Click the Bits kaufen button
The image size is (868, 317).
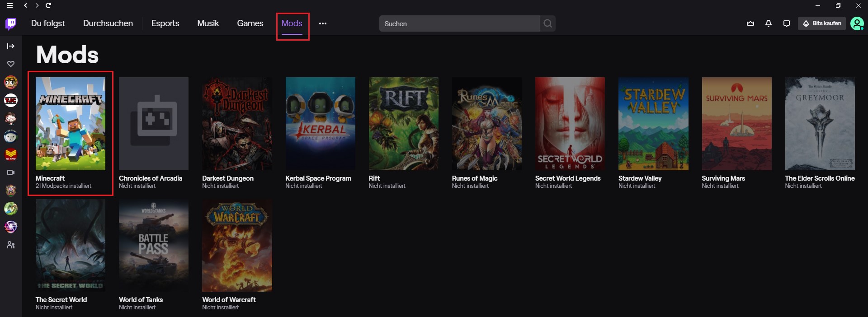pos(822,23)
